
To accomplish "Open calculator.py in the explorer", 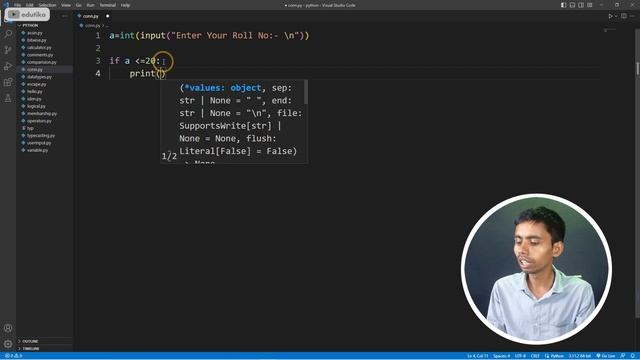I will [39, 47].
